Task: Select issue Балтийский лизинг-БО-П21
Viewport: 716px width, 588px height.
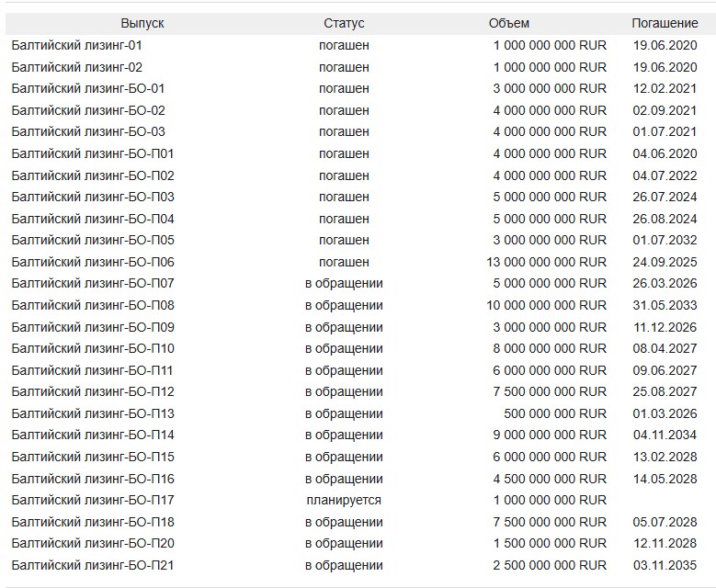Action: (x=93, y=565)
